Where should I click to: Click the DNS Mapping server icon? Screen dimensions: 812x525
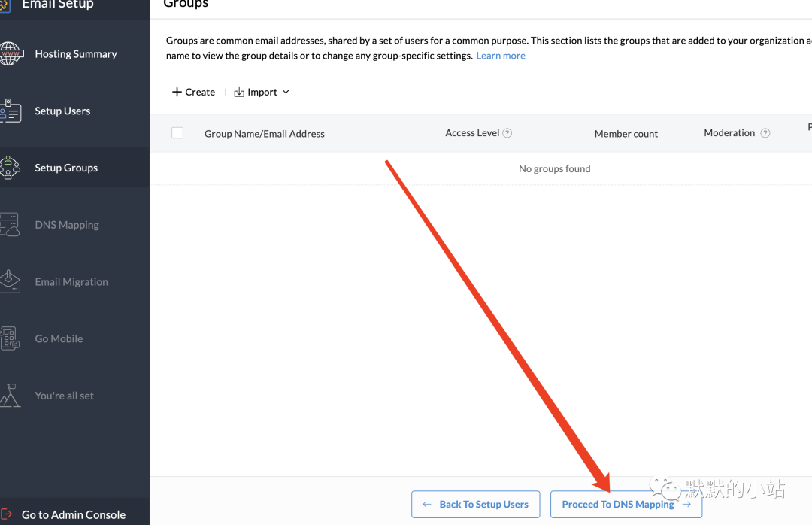click(x=9, y=225)
